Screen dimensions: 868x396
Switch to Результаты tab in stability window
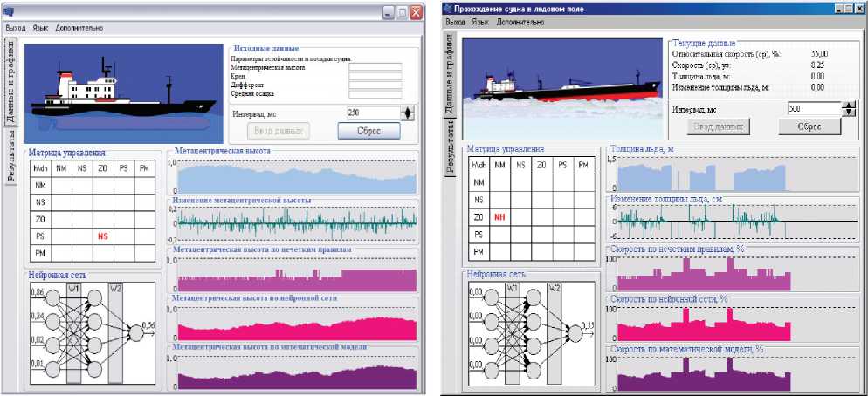pyautogui.click(x=10, y=158)
